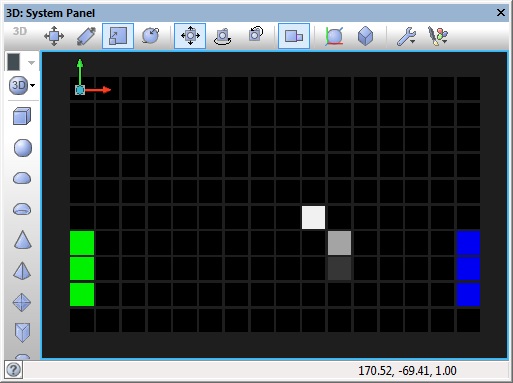Open the wrench settings dropdown
Viewport: 513px width, 383px height.
pos(406,36)
